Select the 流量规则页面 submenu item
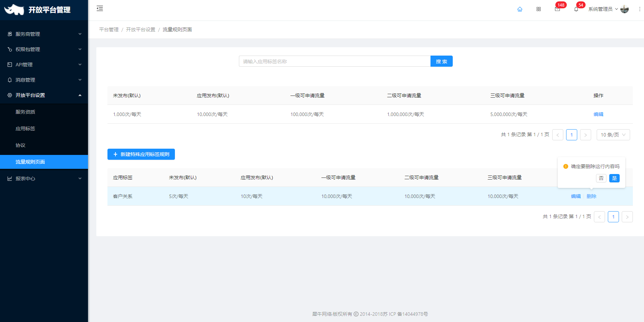 pyautogui.click(x=44, y=162)
